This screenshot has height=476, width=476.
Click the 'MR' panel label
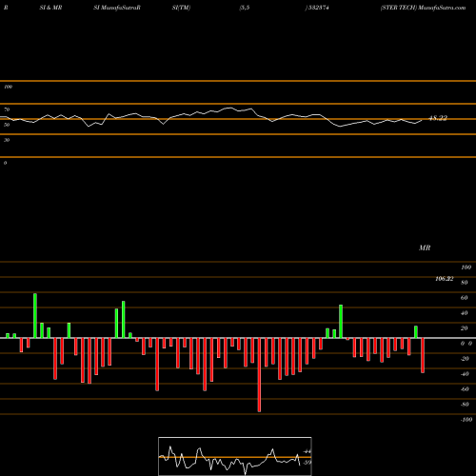tap(425, 248)
